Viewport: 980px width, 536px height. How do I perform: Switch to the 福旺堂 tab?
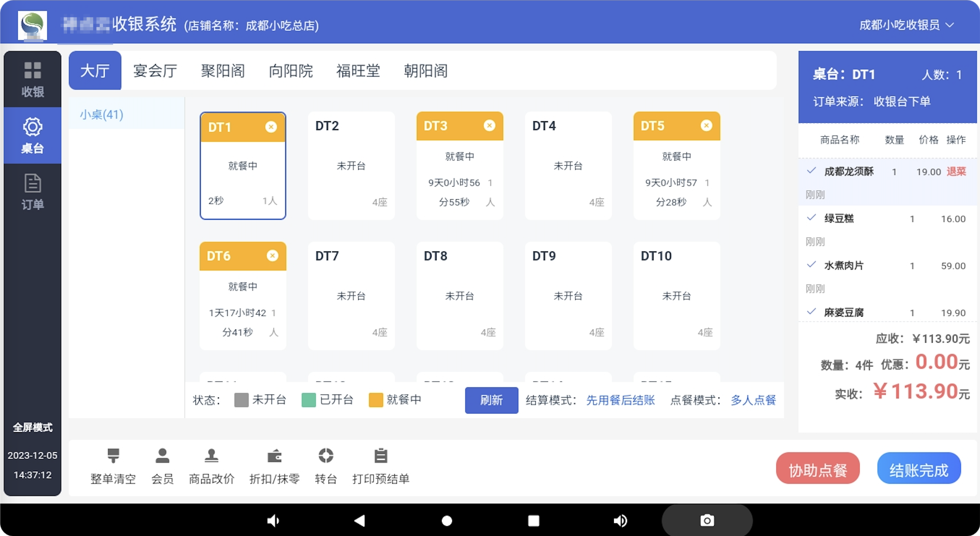[358, 71]
